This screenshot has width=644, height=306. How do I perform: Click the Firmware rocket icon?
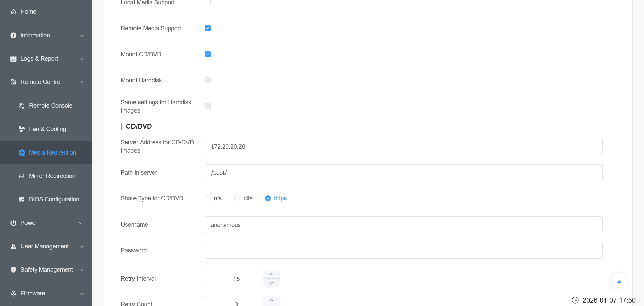(13, 293)
